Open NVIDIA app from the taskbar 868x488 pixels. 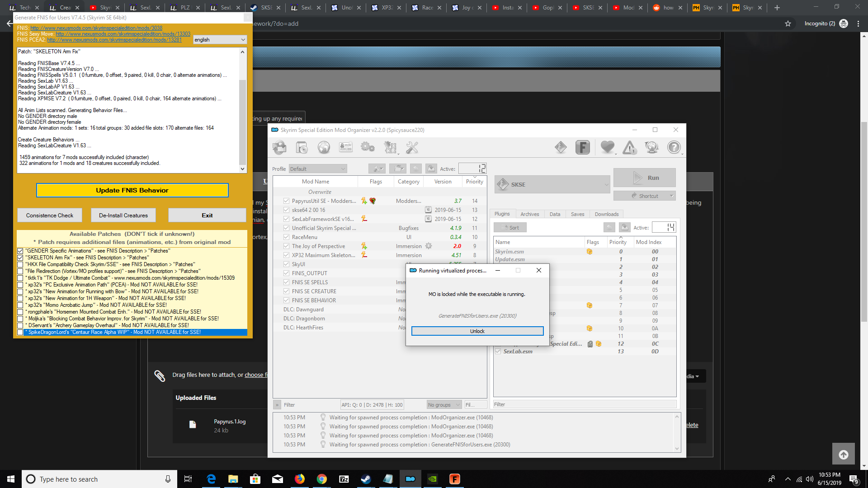click(433, 479)
